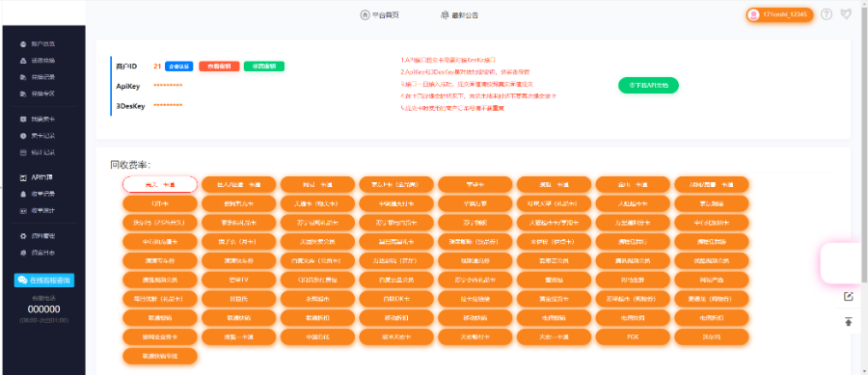Select the 苏果超市（购物券） rate tag
Screen dimensions: 868x375
coord(633,299)
